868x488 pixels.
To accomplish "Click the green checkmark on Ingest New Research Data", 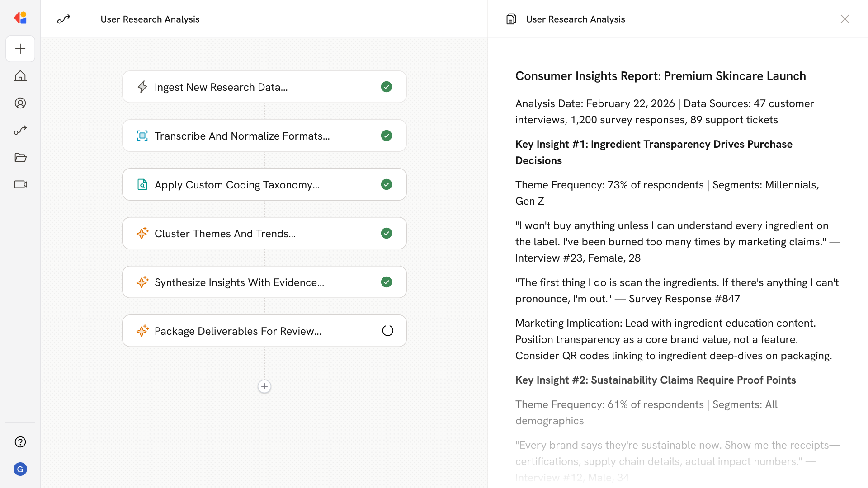I will click(387, 87).
